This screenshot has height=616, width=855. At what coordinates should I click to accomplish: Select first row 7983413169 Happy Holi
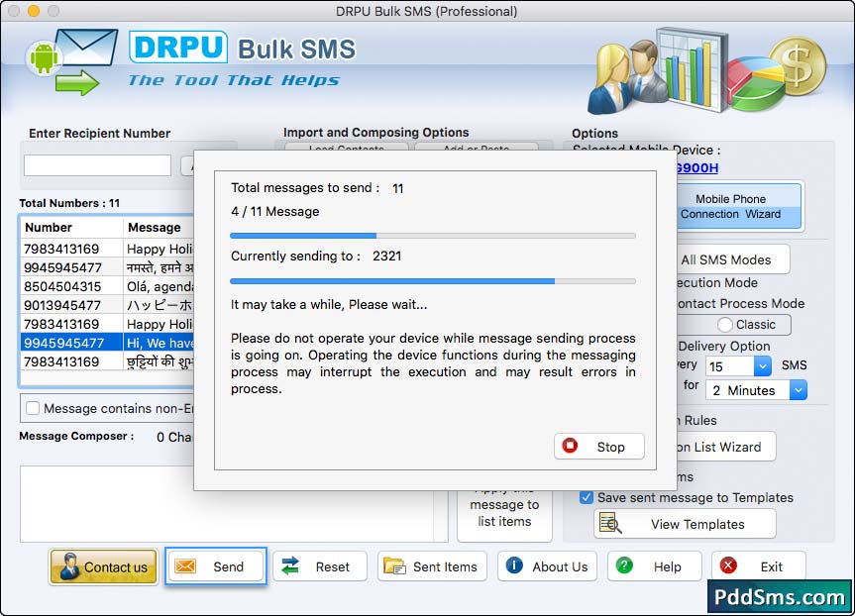[x=107, y=250]
